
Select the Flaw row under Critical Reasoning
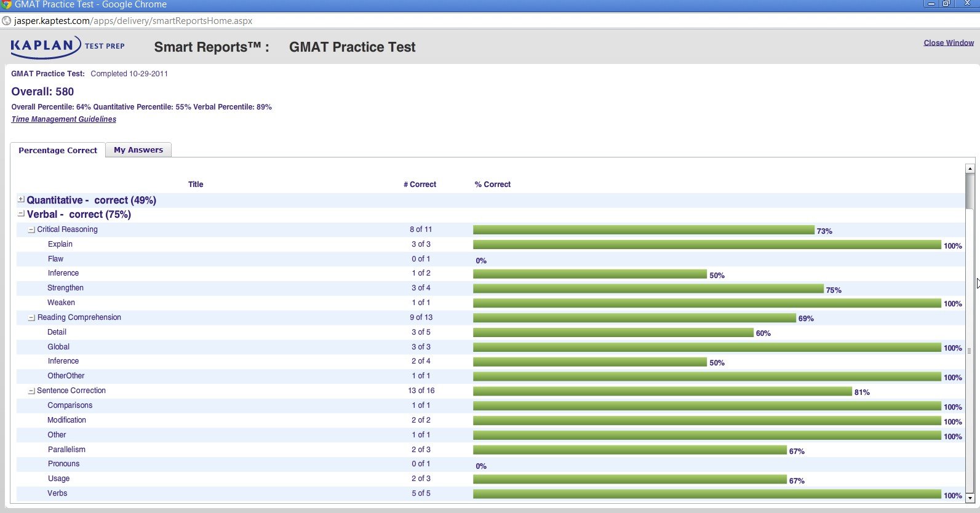click(x=55, y=259)
